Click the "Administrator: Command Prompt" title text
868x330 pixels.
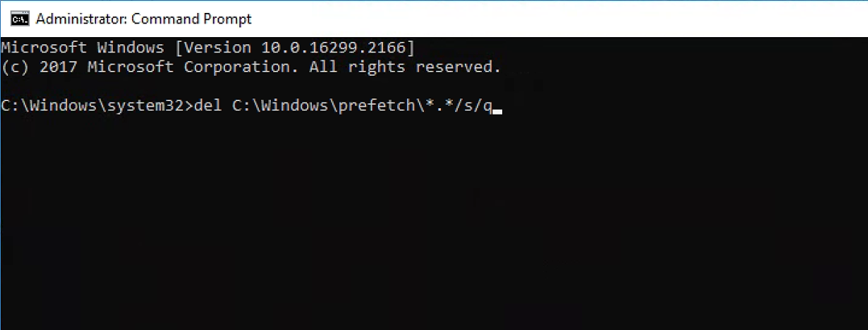(144, 19)
